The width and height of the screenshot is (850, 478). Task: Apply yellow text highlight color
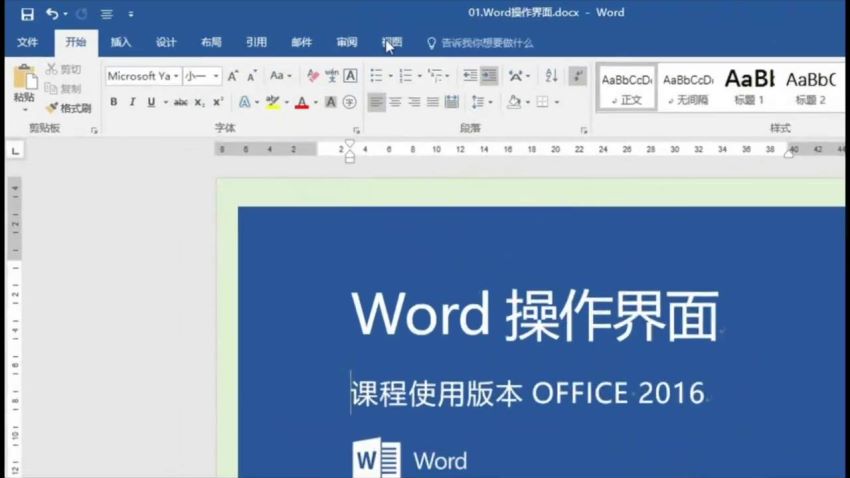[x=273, y=102]
